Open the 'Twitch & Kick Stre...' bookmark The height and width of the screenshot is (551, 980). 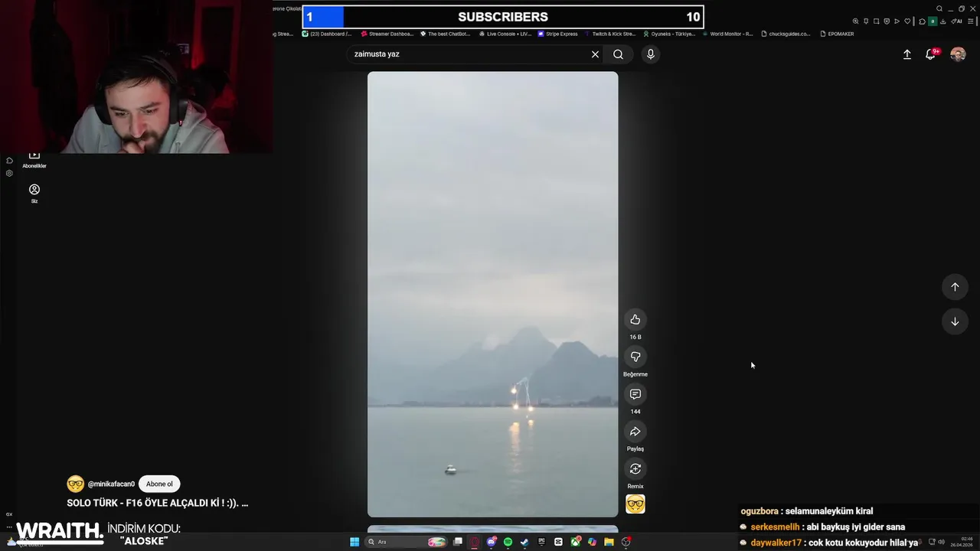coord(610,34)
